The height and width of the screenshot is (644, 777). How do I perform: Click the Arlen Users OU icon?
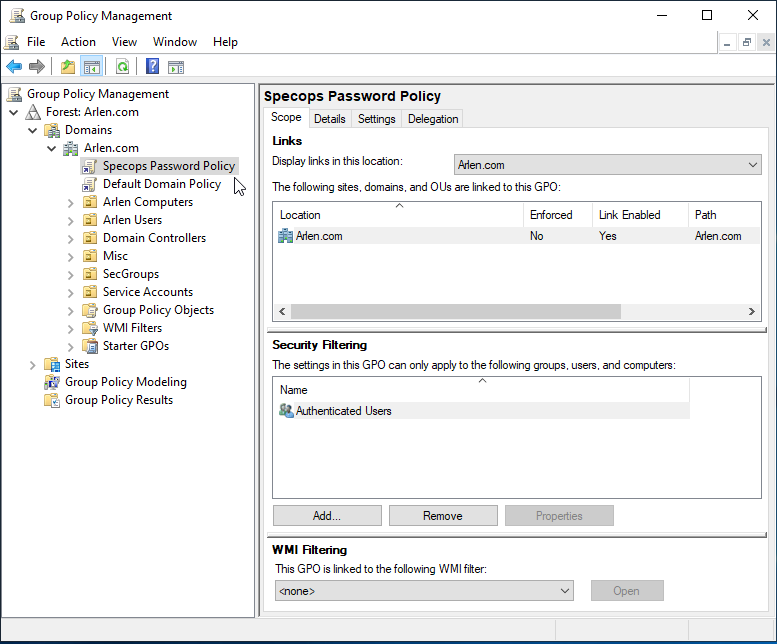90,220
